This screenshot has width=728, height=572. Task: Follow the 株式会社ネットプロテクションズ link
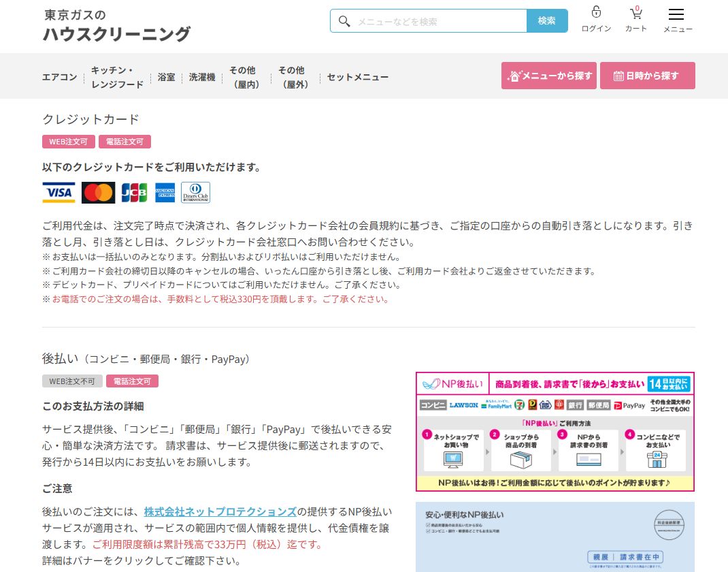tap(220, 511)
